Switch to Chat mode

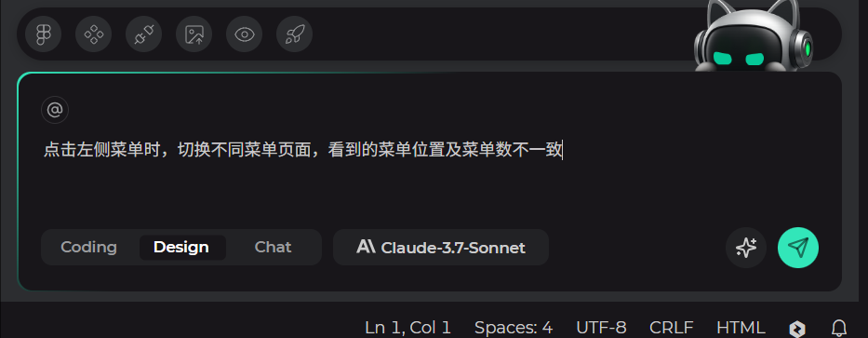(x=273, y=247)
